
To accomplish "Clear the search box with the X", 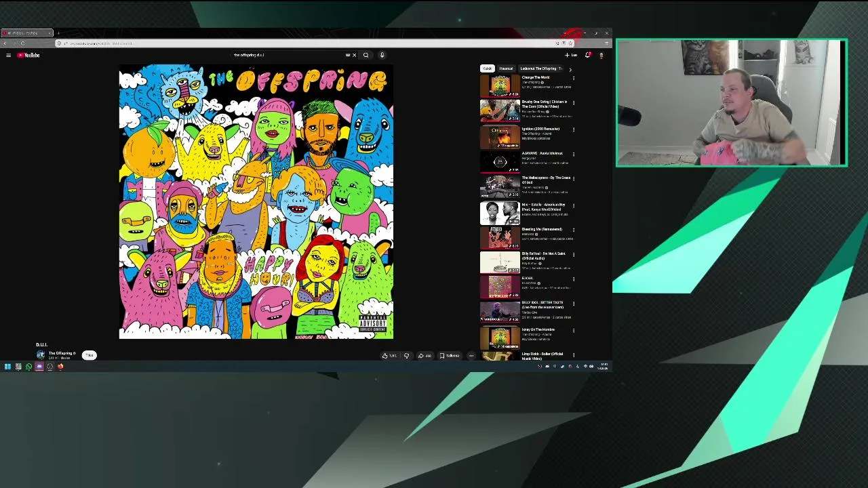I will click(354, 55).
